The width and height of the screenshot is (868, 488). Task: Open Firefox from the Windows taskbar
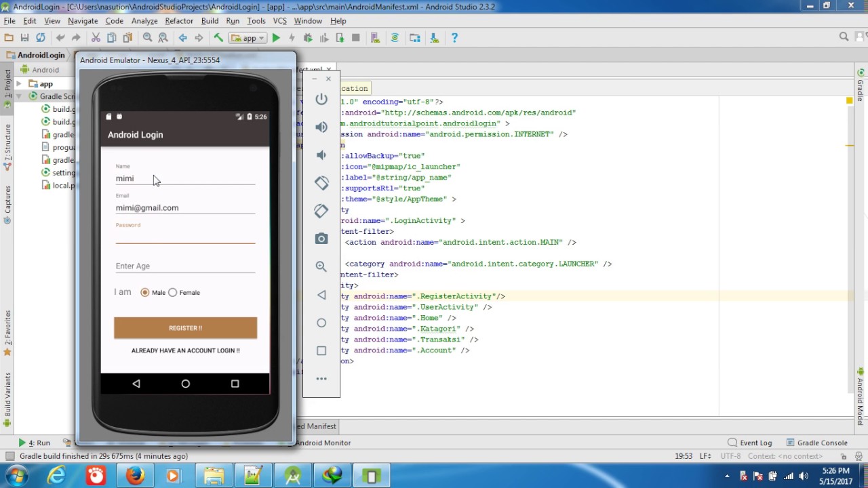[x=135, y=476]
